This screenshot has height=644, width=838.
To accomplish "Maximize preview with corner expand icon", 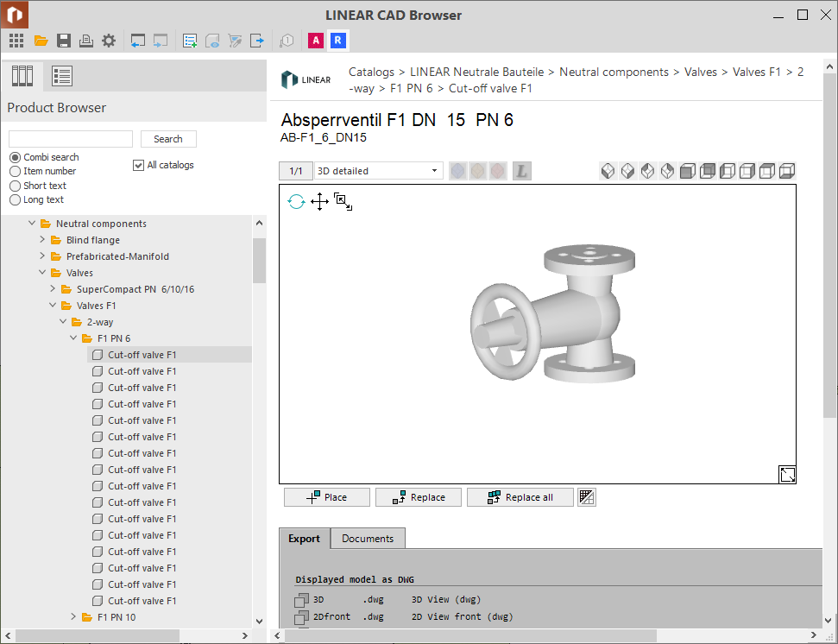I will point(787,474).
